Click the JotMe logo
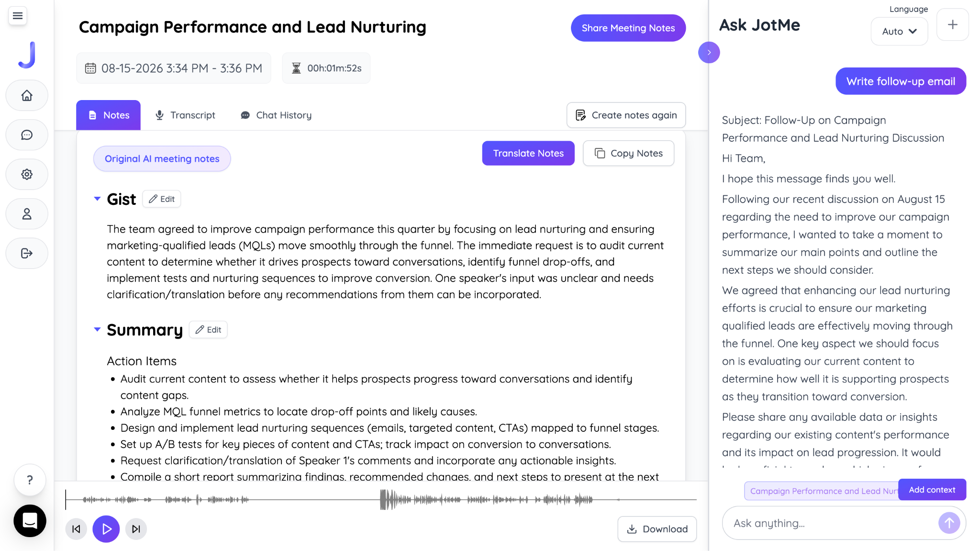Screen dimensions: 980x551 point(27,55)
